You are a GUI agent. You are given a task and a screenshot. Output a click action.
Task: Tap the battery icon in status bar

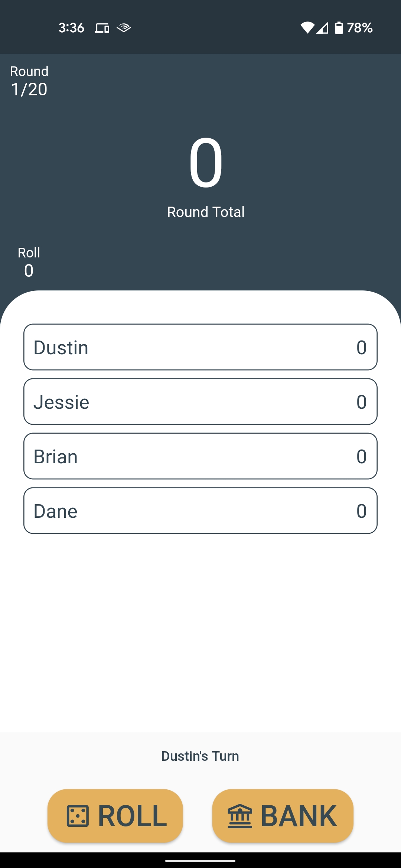[339, 28]
